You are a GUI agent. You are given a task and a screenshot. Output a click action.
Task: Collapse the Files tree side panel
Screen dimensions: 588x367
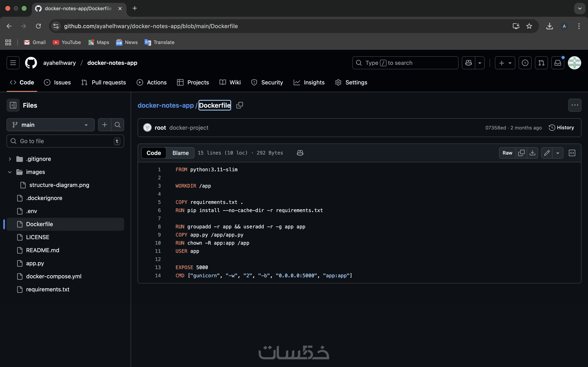13,105
